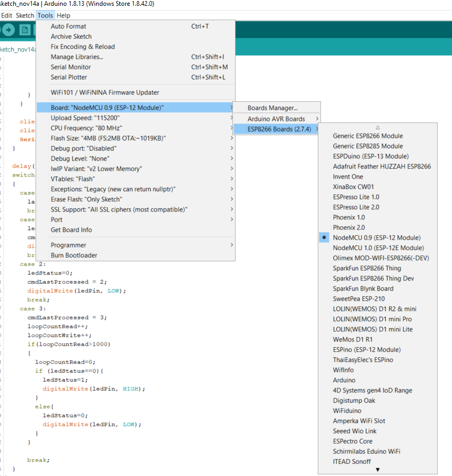Viewport: 452px width, 476px height.
Task: Select ESPresso Lite 1.0
Action: [378, 197]
